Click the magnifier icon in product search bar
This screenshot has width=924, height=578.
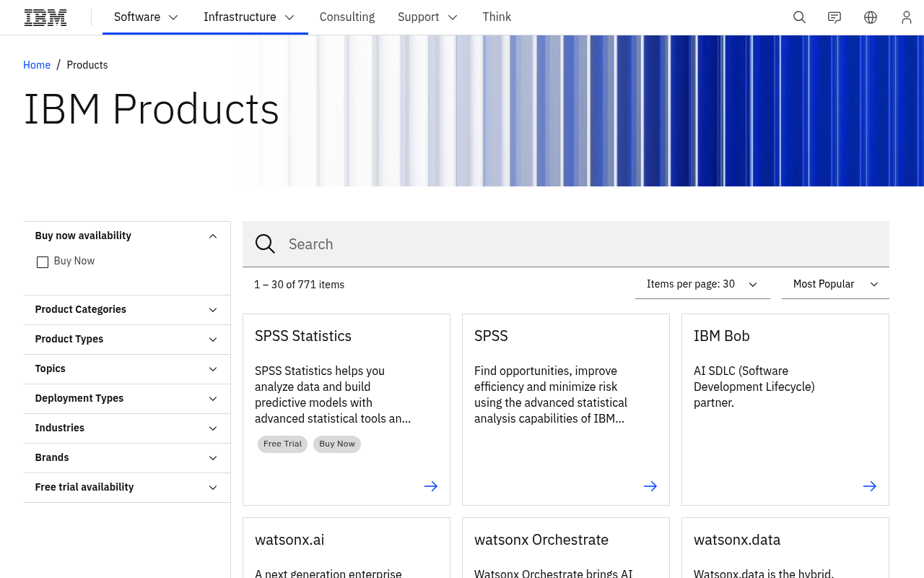click(x=265, y=244)
